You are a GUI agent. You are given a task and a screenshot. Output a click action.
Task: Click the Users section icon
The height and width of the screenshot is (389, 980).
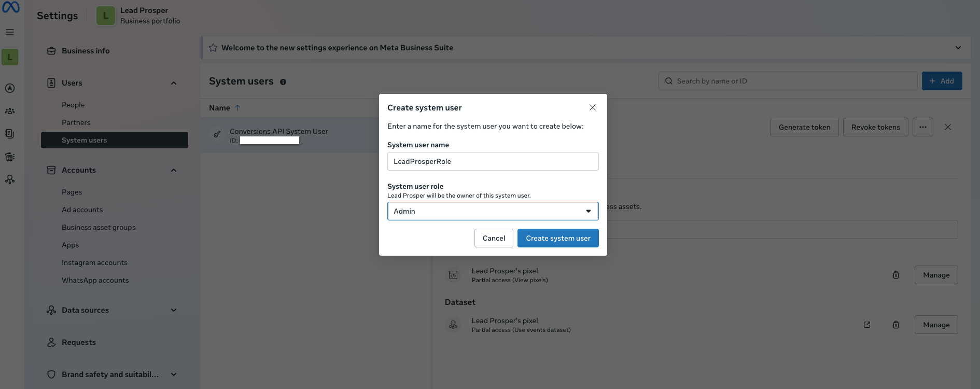point(51,83)
